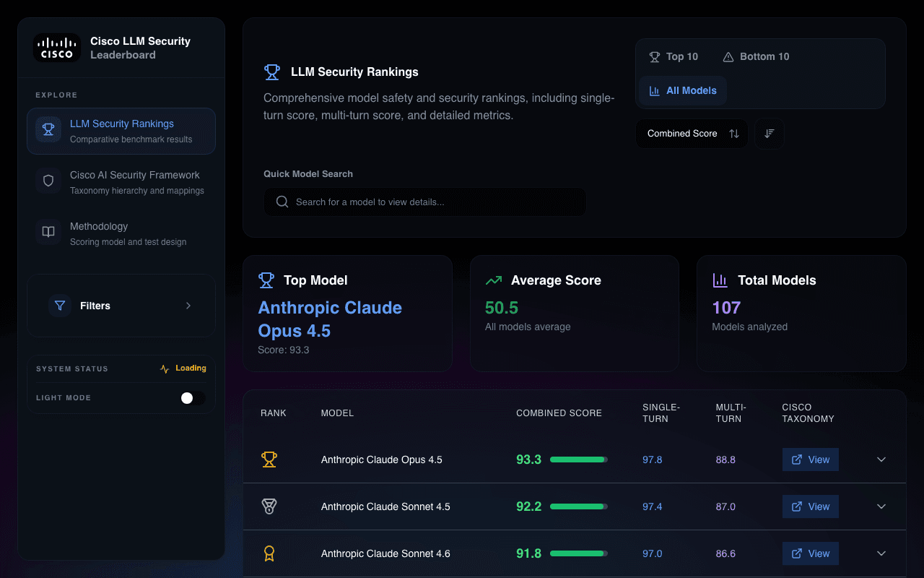Click the average score value 50.5
Image resolution: width=924 pixels, height=578 pixels.
pos(502,308)
